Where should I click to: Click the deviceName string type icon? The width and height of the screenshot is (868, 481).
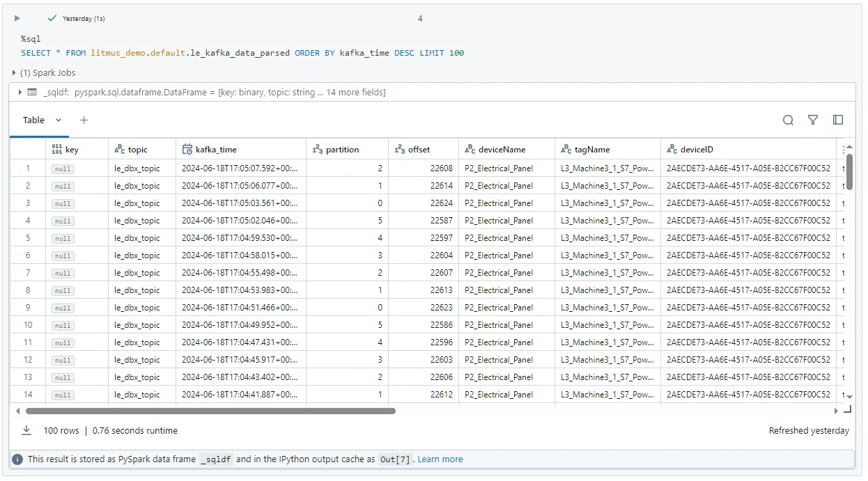[470, 149]
